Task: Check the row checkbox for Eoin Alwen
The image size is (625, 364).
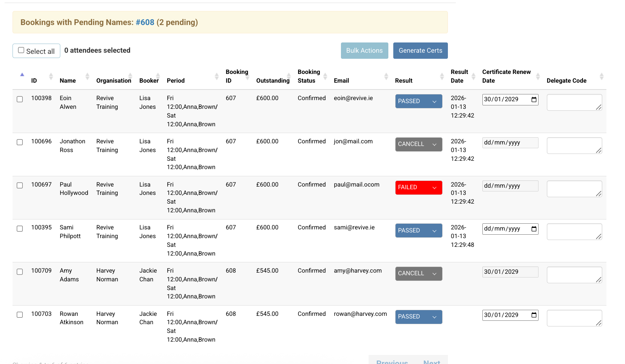Action: tap(20, 99)
